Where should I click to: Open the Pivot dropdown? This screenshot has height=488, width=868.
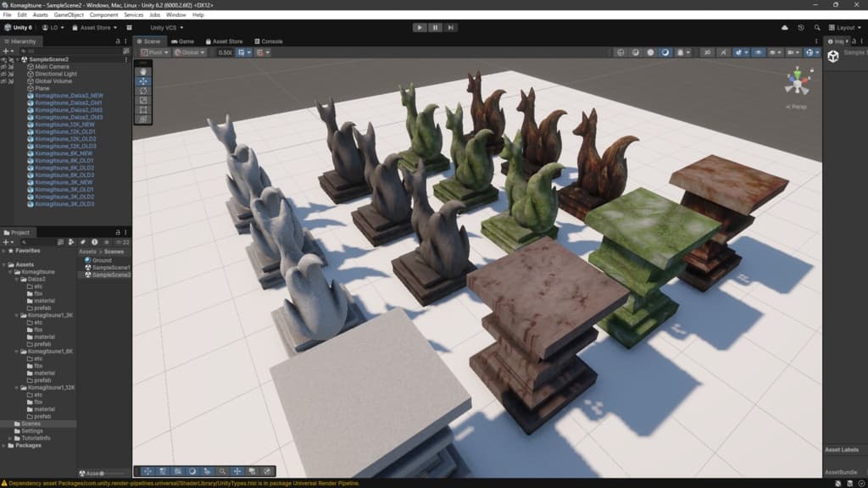pos(154,53)
